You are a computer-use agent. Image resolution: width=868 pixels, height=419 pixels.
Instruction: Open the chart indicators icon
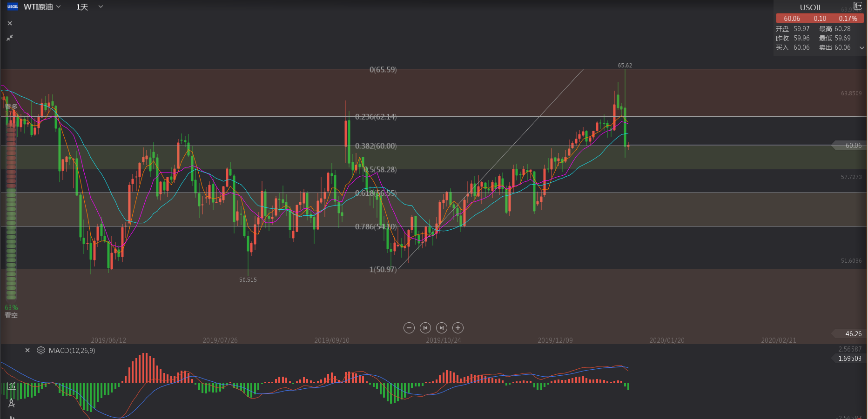click(x=12, y=386)
